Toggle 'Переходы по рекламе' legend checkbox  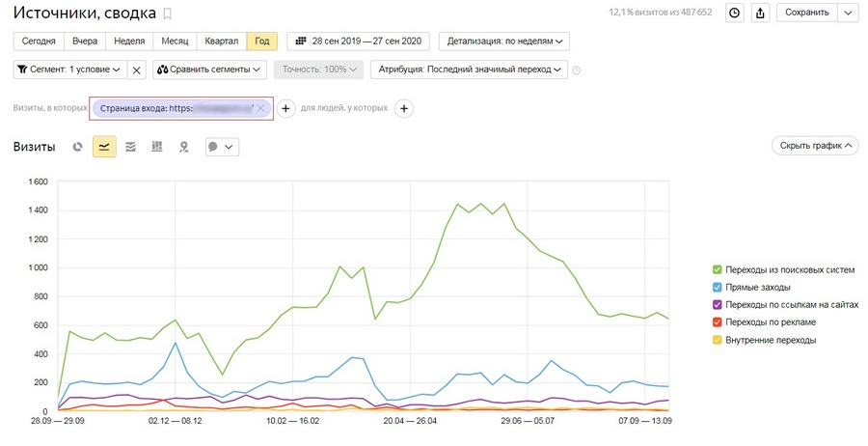click(x=717, y=322)
